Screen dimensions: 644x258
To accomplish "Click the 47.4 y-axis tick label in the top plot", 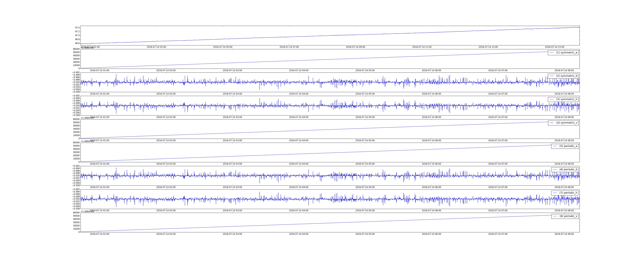I will pyautogui.click(x=77, y=28).
